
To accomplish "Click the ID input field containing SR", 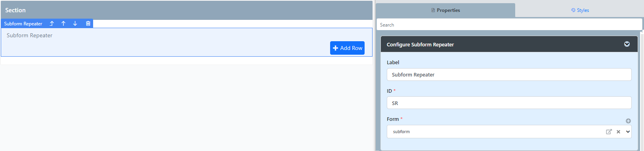I will tap(509, 103).
